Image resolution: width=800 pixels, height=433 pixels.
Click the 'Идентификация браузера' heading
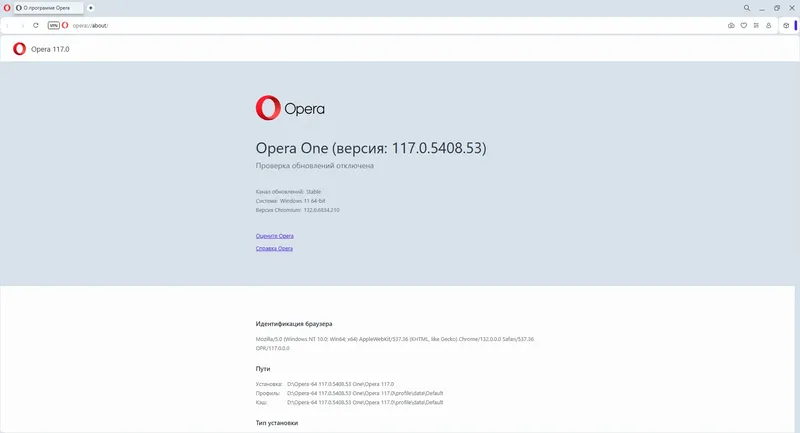coord(294,324)
